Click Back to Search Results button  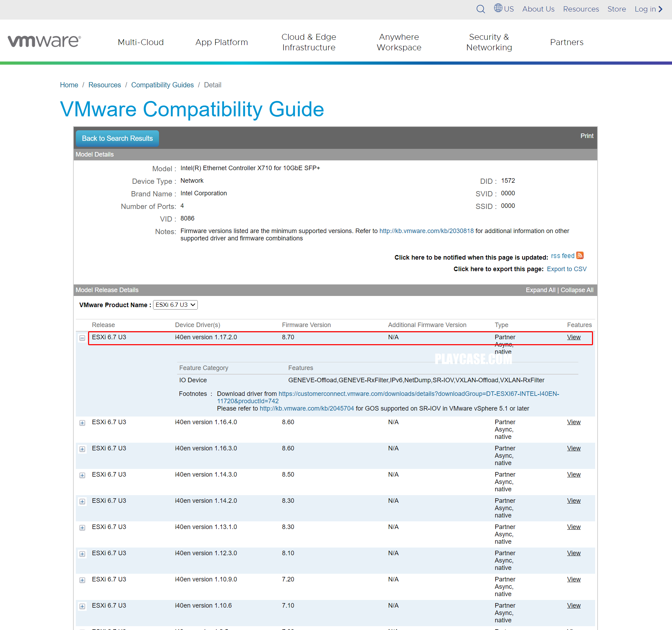pos(117,138)
